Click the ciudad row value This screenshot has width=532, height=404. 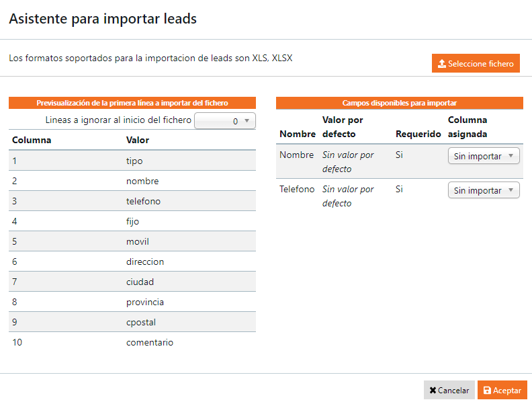140,282
